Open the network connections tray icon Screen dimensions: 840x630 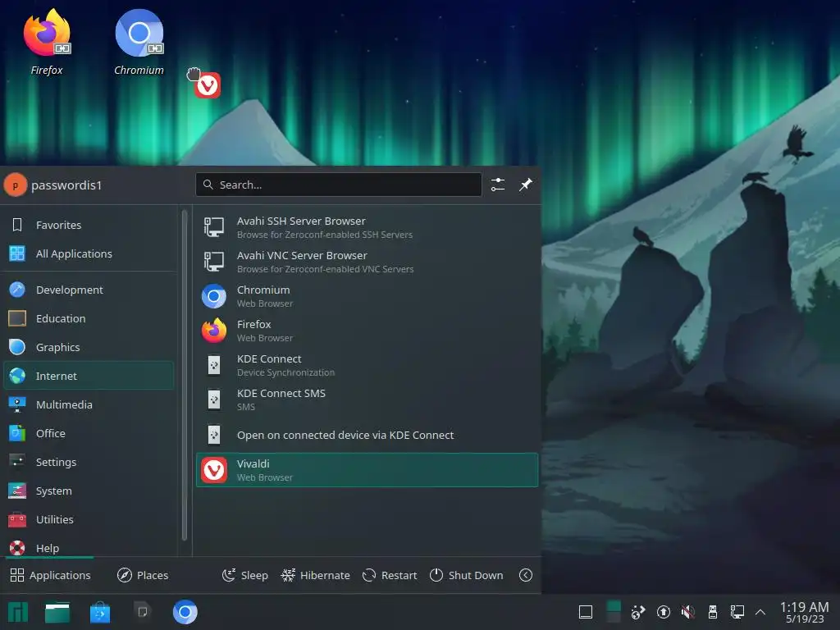coord(737,612)
